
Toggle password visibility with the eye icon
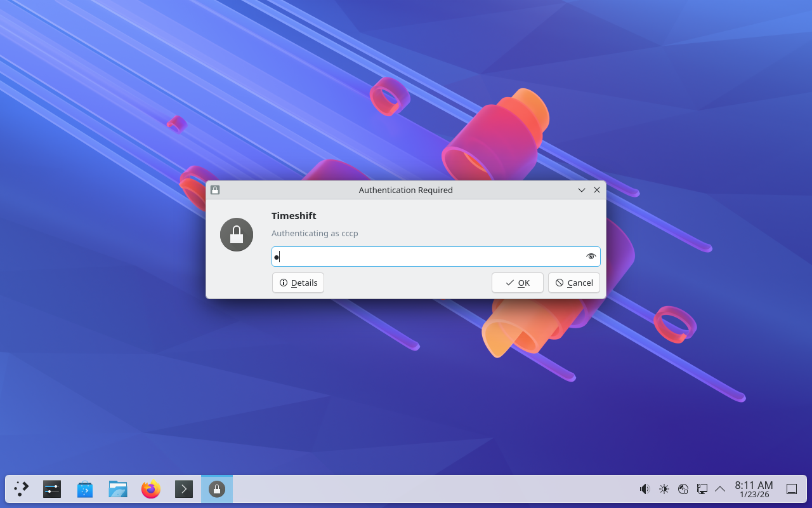[591, 257]
